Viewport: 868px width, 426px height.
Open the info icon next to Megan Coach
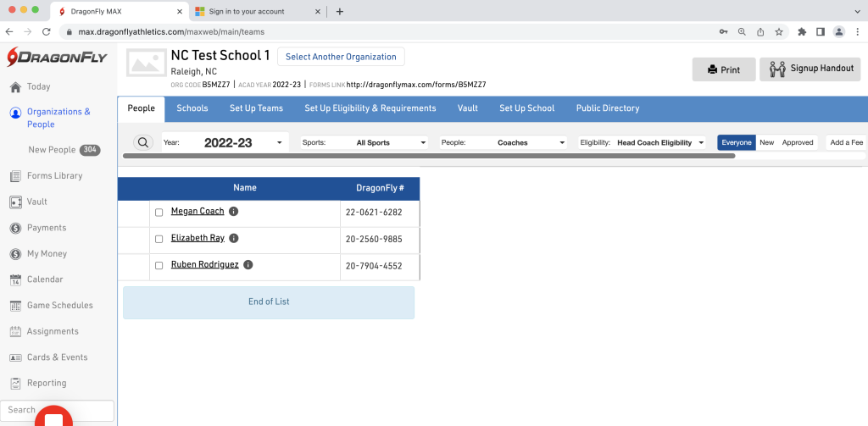[234, 212]
